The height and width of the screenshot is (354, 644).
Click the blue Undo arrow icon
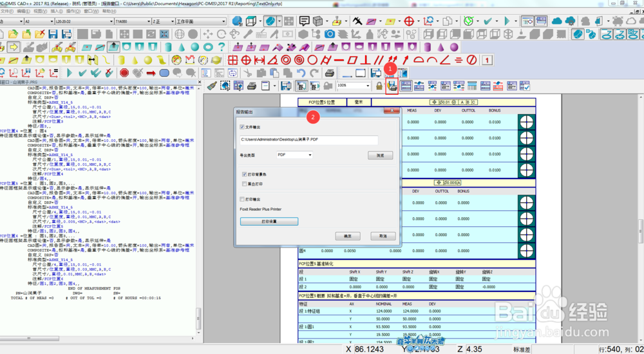click(x=301, y=73)
